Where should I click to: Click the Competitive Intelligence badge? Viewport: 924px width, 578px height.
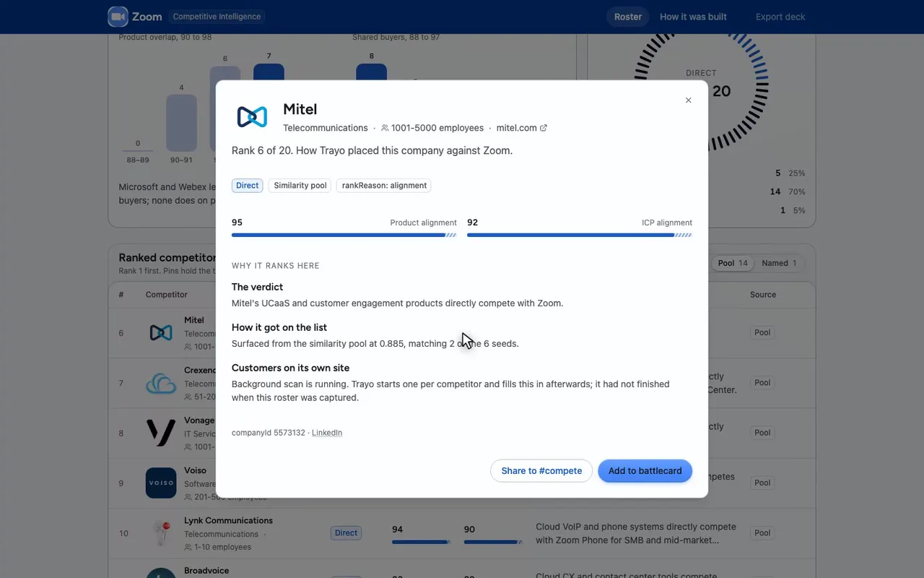pyautogui.click(x=217, y=17)
